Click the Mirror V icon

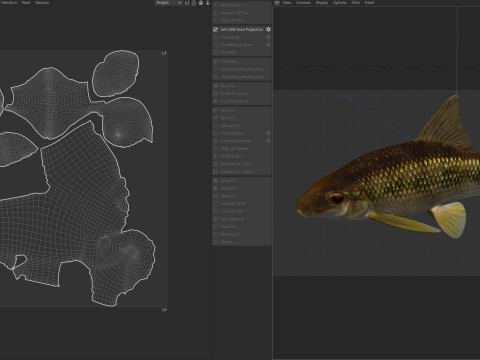pyautogui.click(x=215, y=118)
